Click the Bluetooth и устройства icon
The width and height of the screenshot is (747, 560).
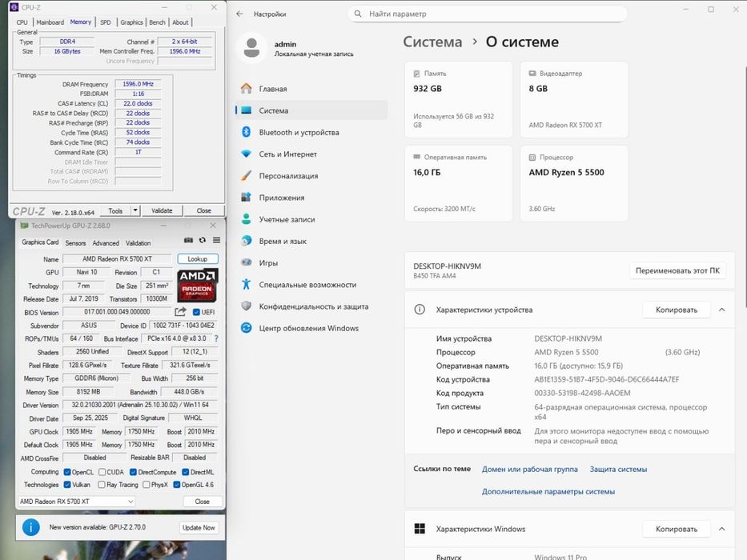(x=247, y=132)
